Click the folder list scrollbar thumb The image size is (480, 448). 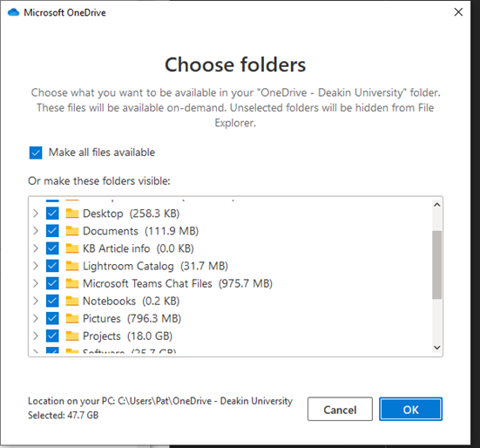(436, 265)
